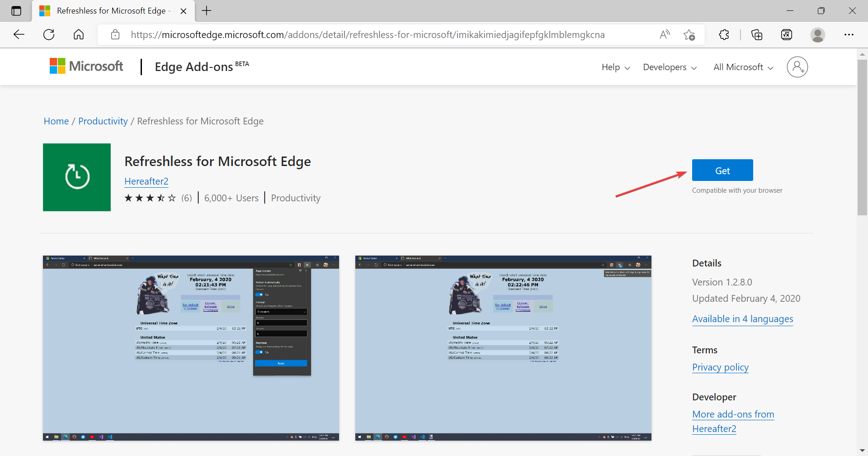Go to Home breadcrumb
This screenshot has width=868, height=456.
coord(56,121)
